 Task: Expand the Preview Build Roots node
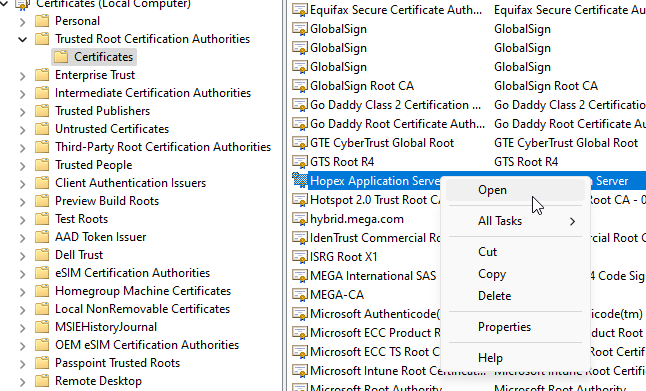coord(23,202)
